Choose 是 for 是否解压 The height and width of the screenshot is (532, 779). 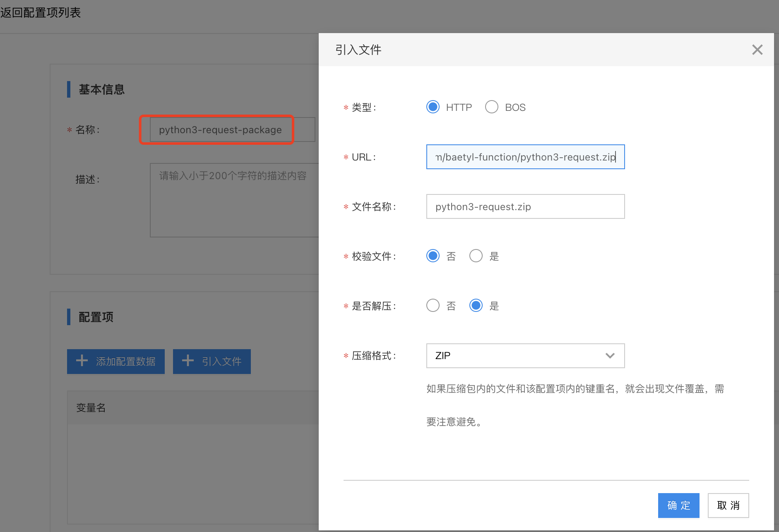click(476, 306)
